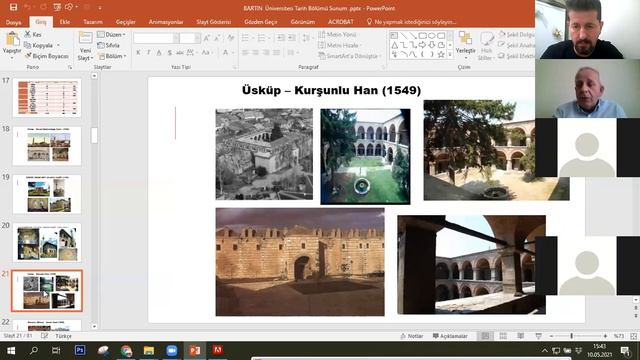Click the %73 zoom level button
The width and height of the screenshot is (640, 360).
[x=619, y=336]
